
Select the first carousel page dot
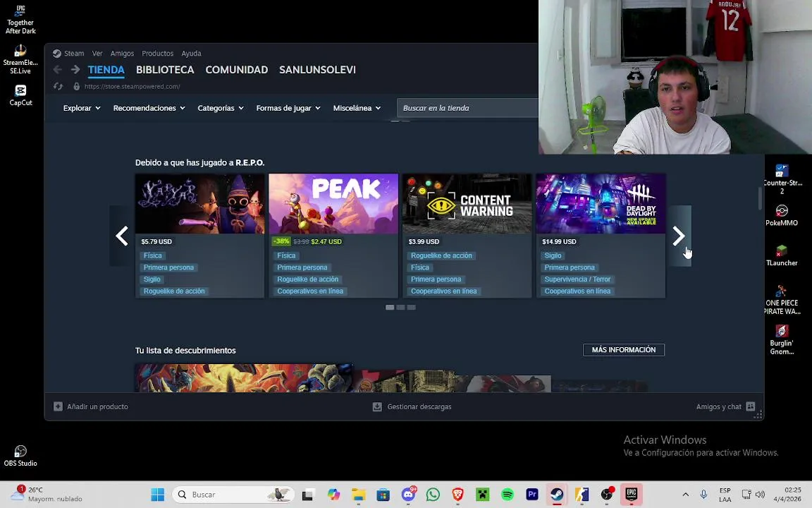click(390, 308)
